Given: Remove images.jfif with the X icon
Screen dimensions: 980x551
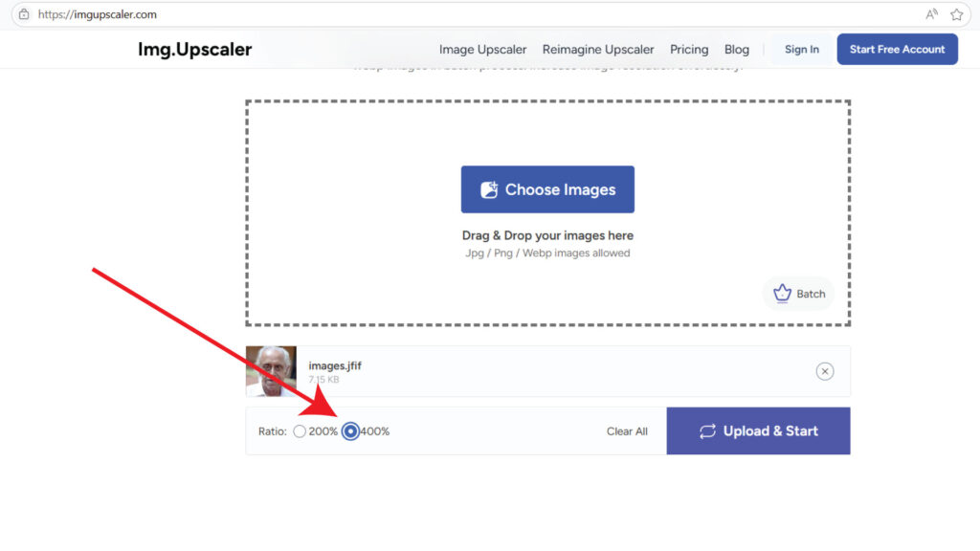Looking at the screenshot, I should pos(824,372).
